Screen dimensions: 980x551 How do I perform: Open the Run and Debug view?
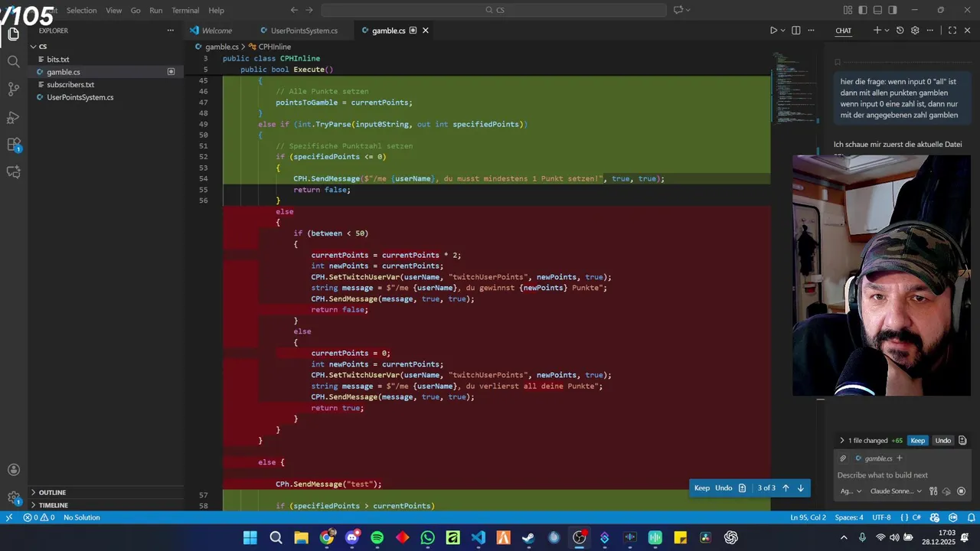pyautogui.click(x=13, y=117)
